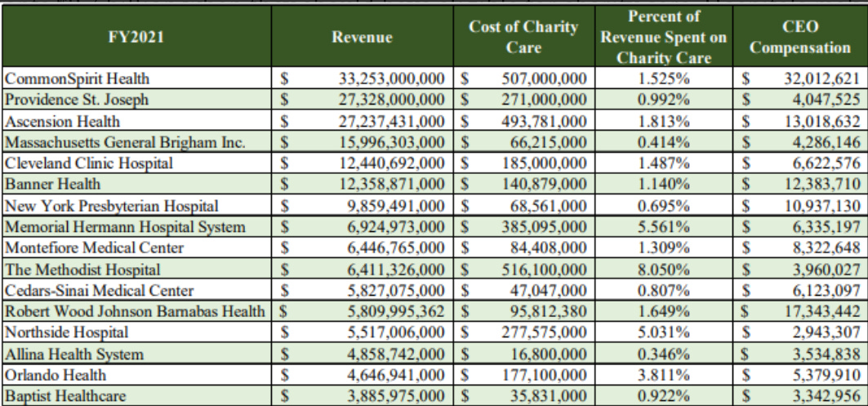The height and width of the screenshot is (406, 868).
Task: Select the 0.414% percentage cell
Action: pyautogui.click(x=664, y=142)
